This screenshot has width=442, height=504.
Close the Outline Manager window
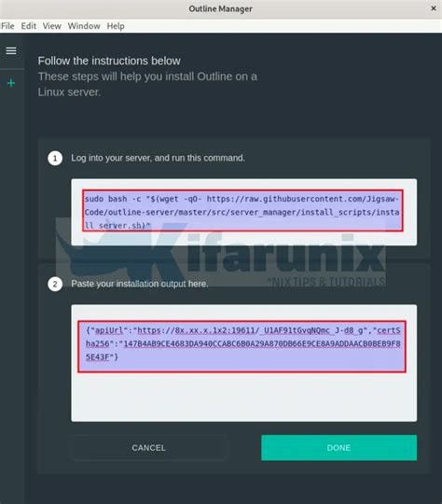(x=434, y=8)
